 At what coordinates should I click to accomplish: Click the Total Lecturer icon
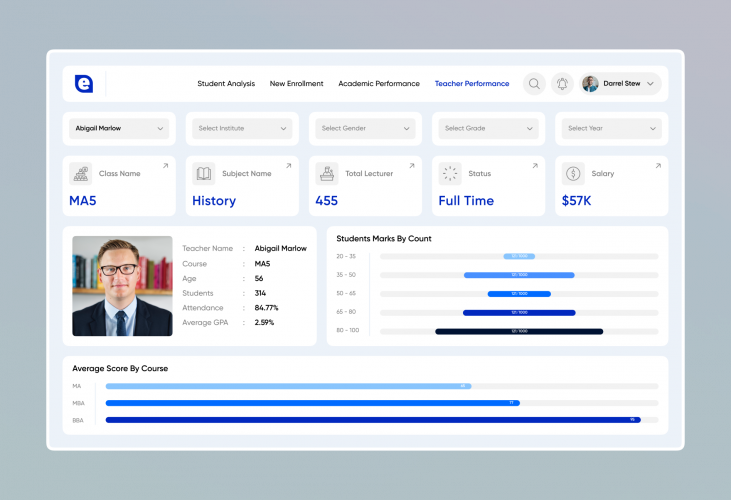pos(327,174)
